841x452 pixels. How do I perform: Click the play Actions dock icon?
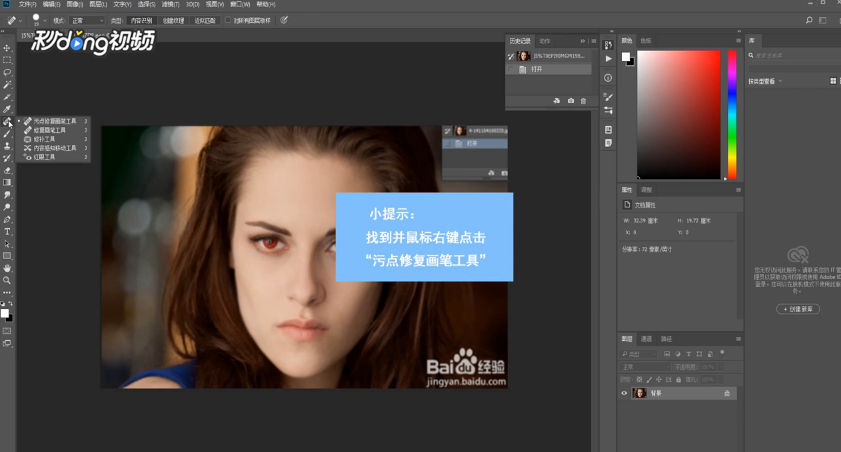608,59
